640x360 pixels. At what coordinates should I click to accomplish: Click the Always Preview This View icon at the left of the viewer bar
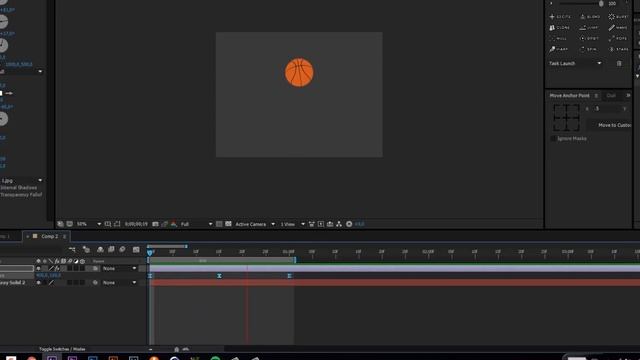tap(60, 224)
